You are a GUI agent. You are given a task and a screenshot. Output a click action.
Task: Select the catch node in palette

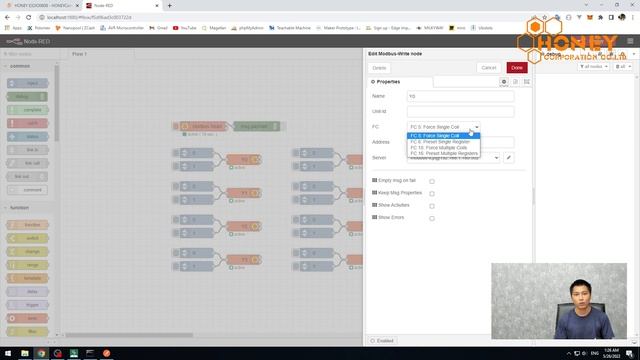[x=28, y=123]
